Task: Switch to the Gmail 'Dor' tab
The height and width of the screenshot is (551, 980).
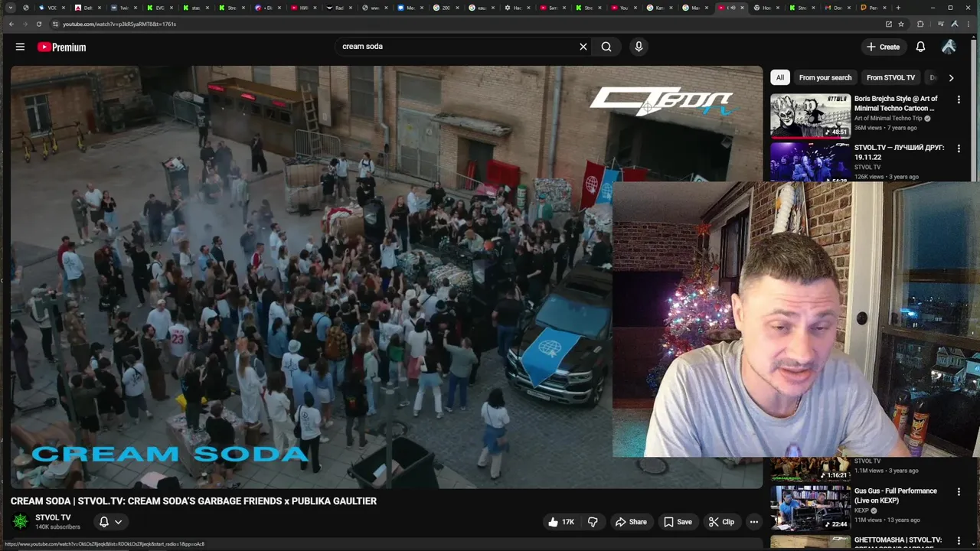Action: 837,8
